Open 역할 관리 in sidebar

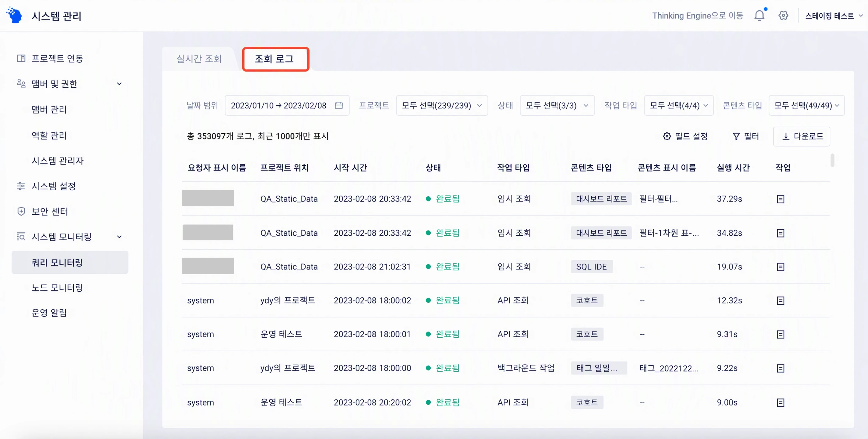49,135
